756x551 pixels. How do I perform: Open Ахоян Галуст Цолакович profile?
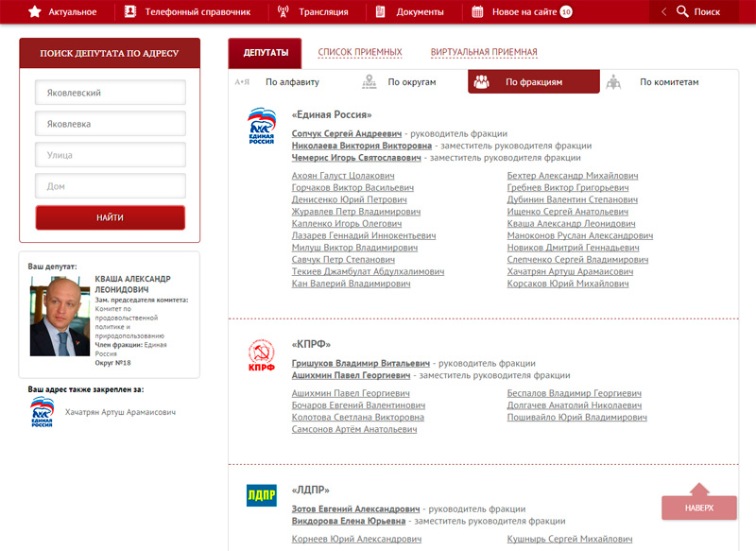tap(343, 176)
